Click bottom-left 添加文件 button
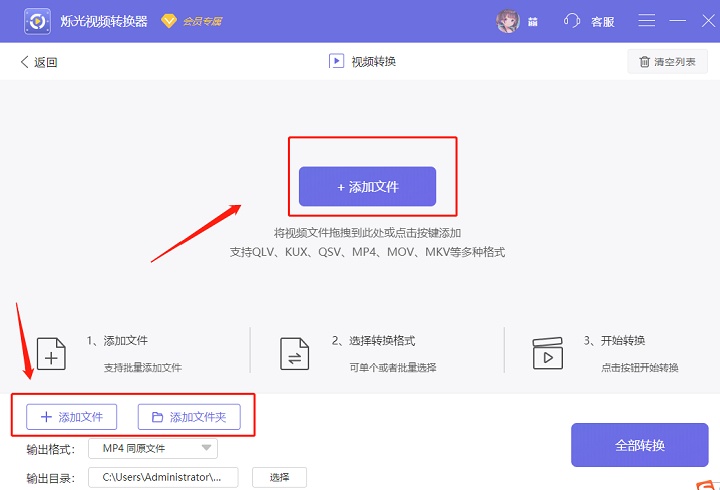This screenshot has height=490, width=720. tap(64, 417)
